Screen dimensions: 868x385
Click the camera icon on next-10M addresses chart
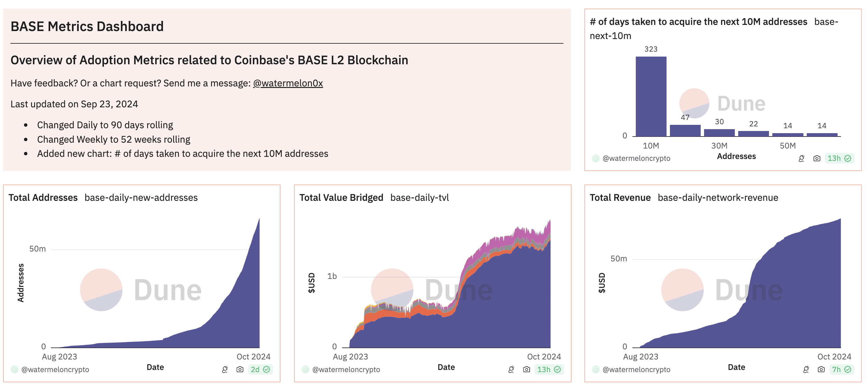coord(817,158)
